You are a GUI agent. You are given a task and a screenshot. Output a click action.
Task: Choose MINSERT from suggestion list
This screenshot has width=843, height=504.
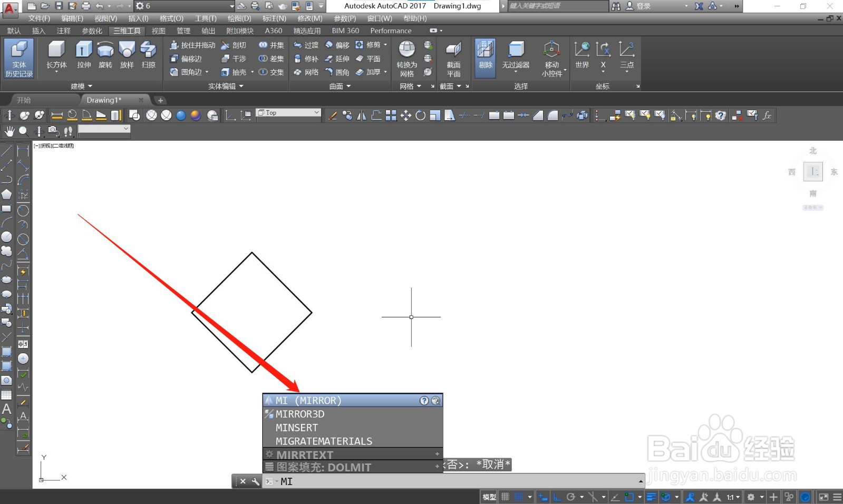point(353,428)
